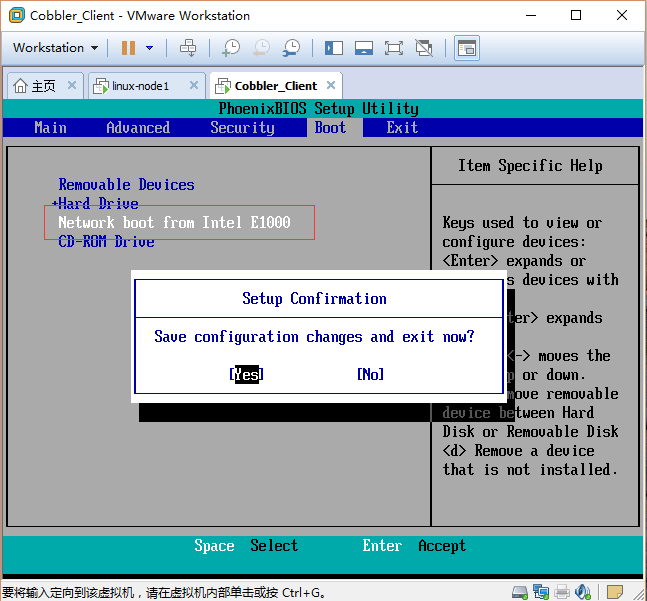647x601 pixels.
Task: Maximize the VMware Workstation window
Action: pos(576,15)
